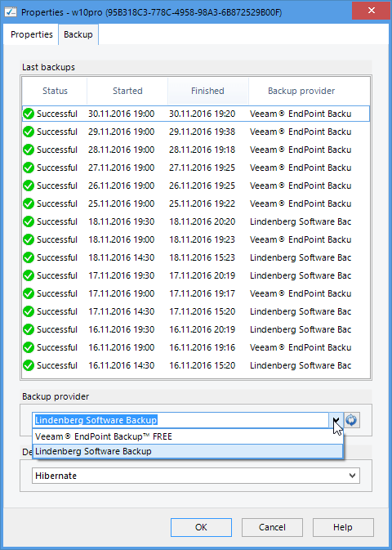Sort by the Status column header
This screenshot has height=550, width=392.
click(x=55, y=91)
